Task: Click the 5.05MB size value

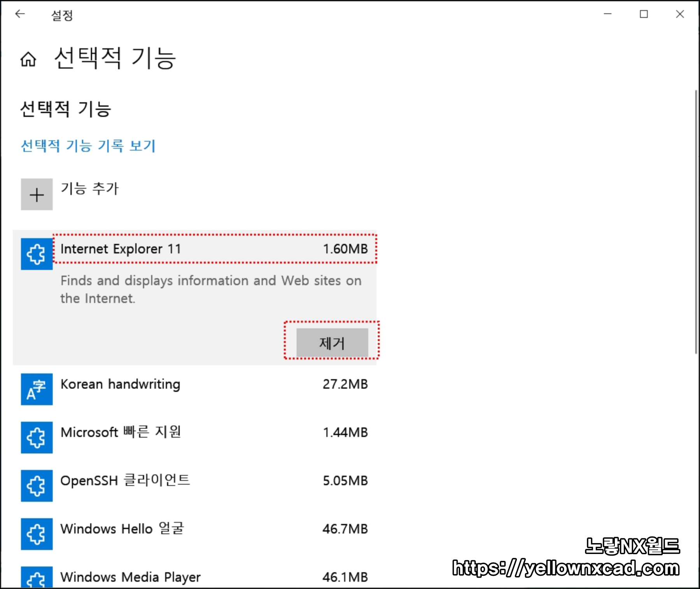Action: pos(345,481)
